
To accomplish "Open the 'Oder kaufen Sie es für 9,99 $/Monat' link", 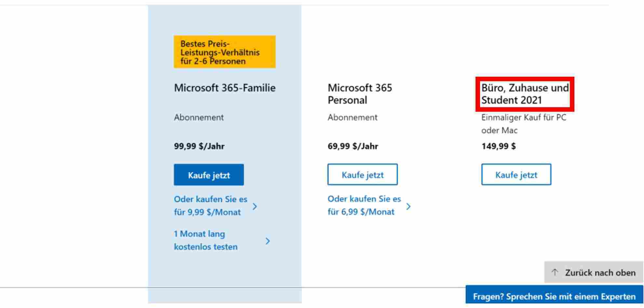I will (210, 206).
